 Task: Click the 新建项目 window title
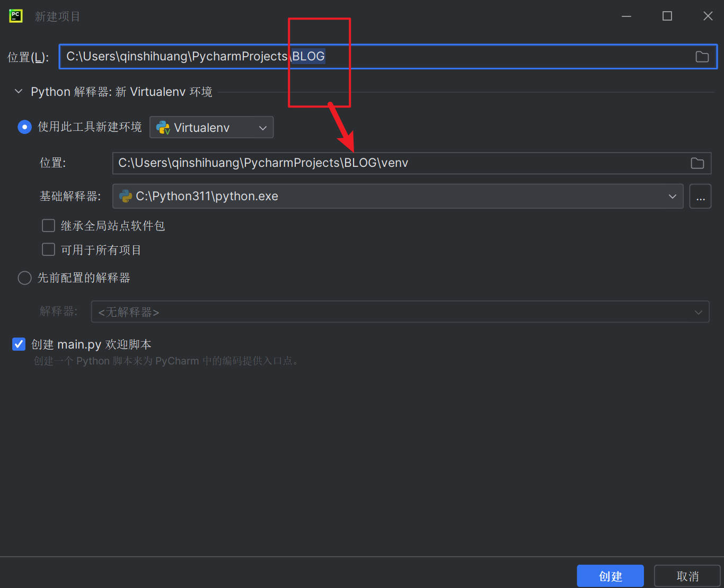coord(57,16)
